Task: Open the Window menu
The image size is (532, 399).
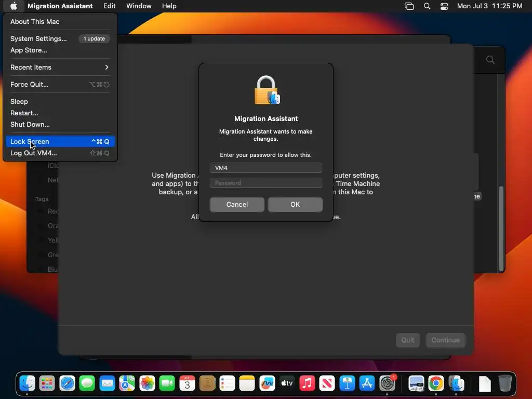Action: (x=139, y=6)
